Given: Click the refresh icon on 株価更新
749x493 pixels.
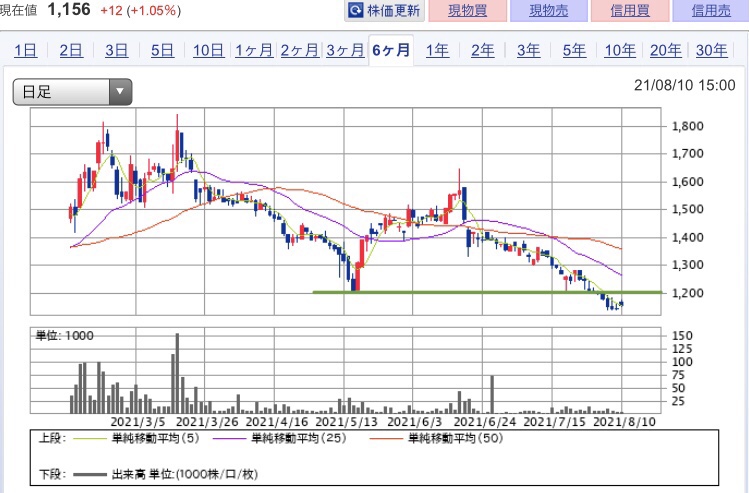Looking at the screenshot, I should (x=356, y=10).
